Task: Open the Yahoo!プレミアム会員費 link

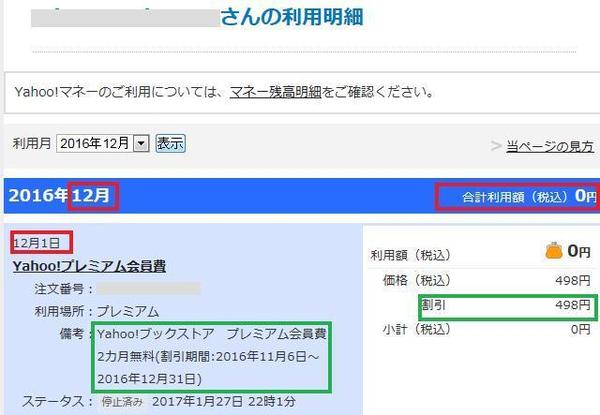Action: (x=90, y=266)
